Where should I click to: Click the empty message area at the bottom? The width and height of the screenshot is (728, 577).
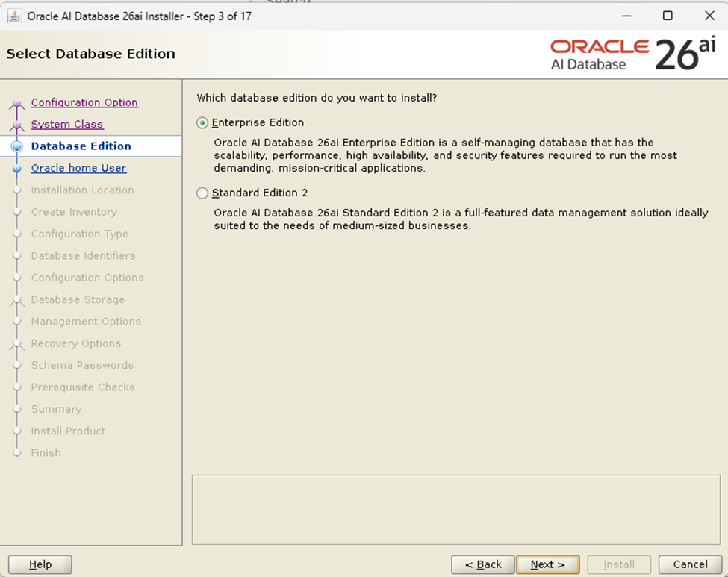(456, 510)
